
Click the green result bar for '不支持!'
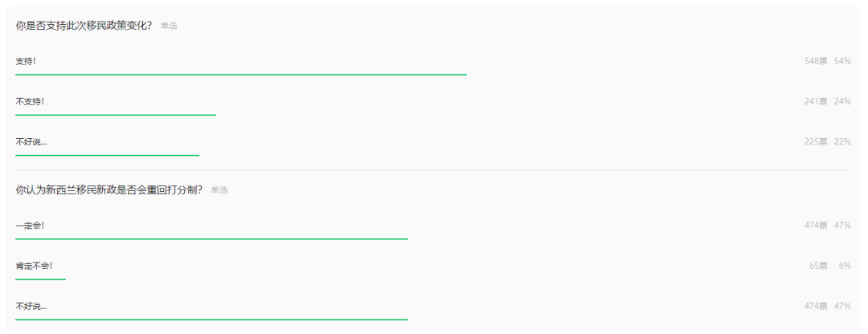point(116,115)
